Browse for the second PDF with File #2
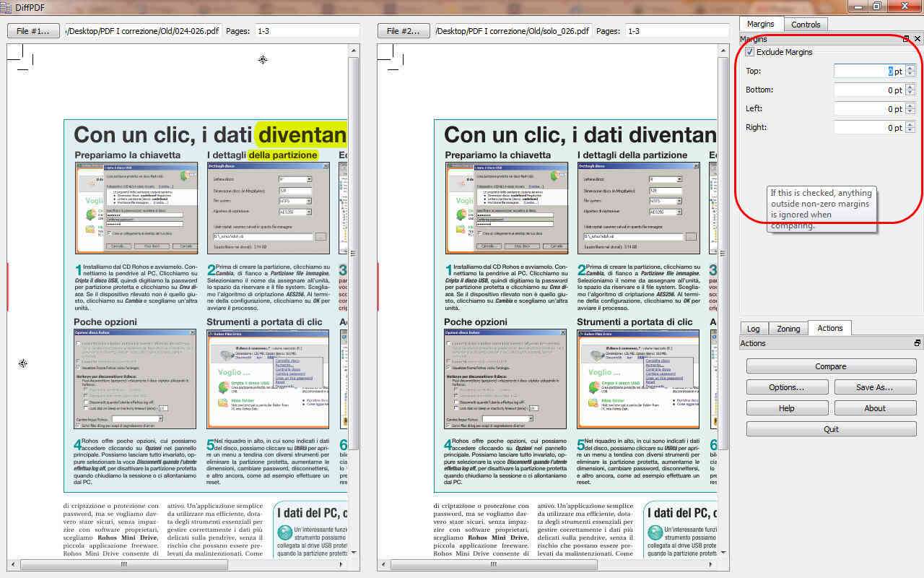Viewport: 924px width, 578px height. 404,31
